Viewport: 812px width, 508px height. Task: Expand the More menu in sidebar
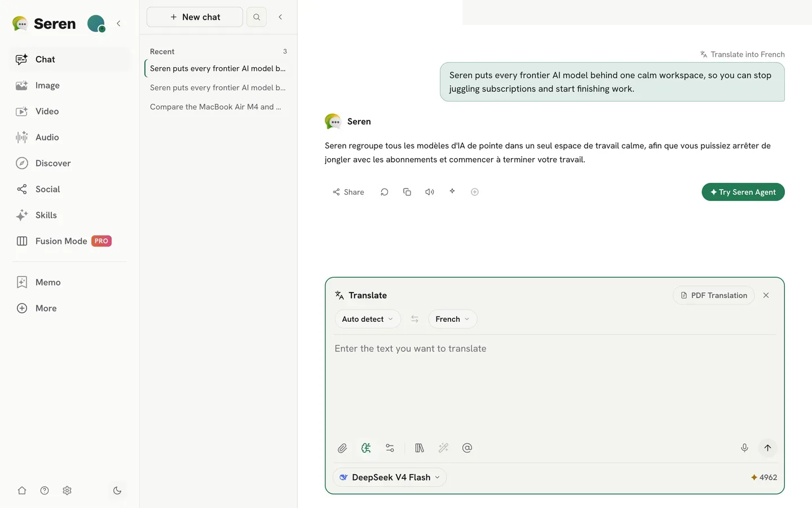70,308
